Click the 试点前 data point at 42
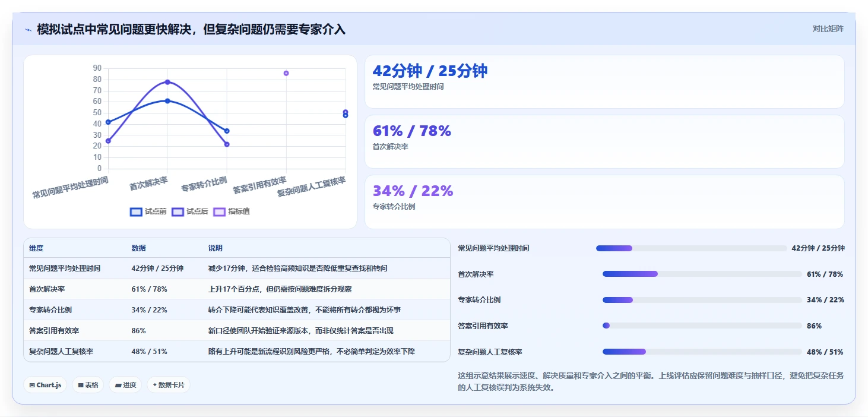The width and height of the screenshot is (868, 417). 108,122
